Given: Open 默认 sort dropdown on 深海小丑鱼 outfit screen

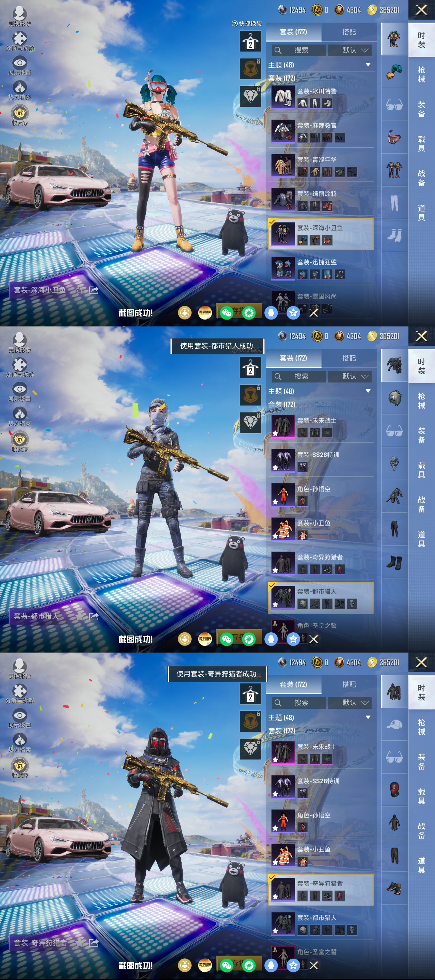Looking at the screenshot, I should [x=350, y=50].
